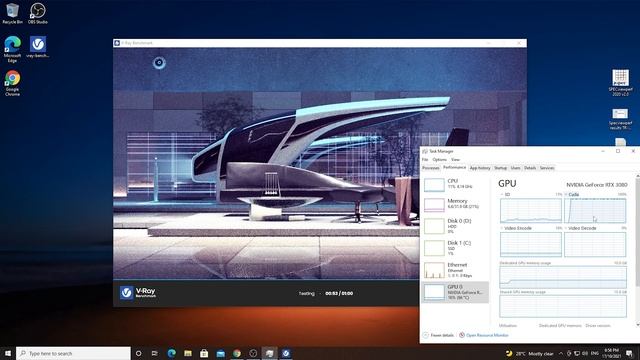Open Microsoft Store from the taskbar

[x=204, y=353]
